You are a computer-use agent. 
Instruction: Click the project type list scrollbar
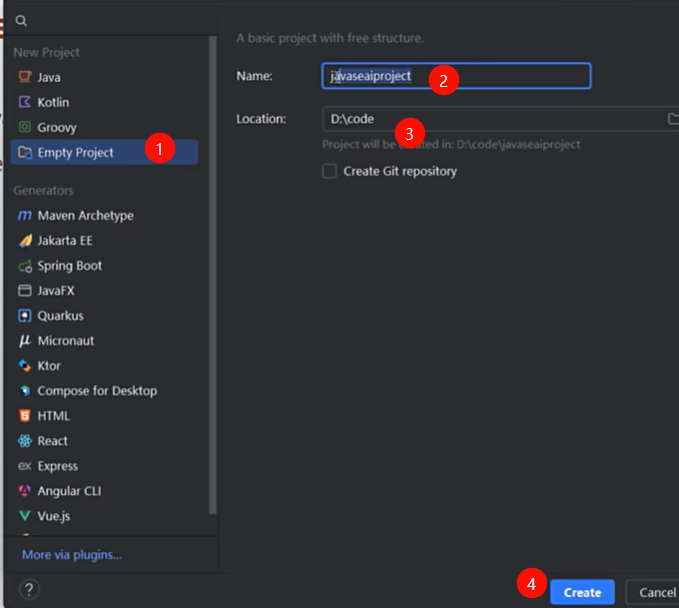tap(213, 275)
